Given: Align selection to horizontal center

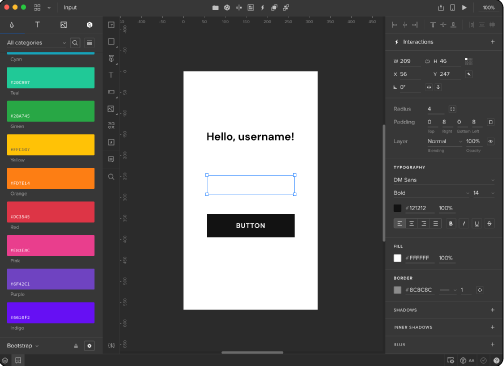Looking at the screenshot, I should [405, 25].
